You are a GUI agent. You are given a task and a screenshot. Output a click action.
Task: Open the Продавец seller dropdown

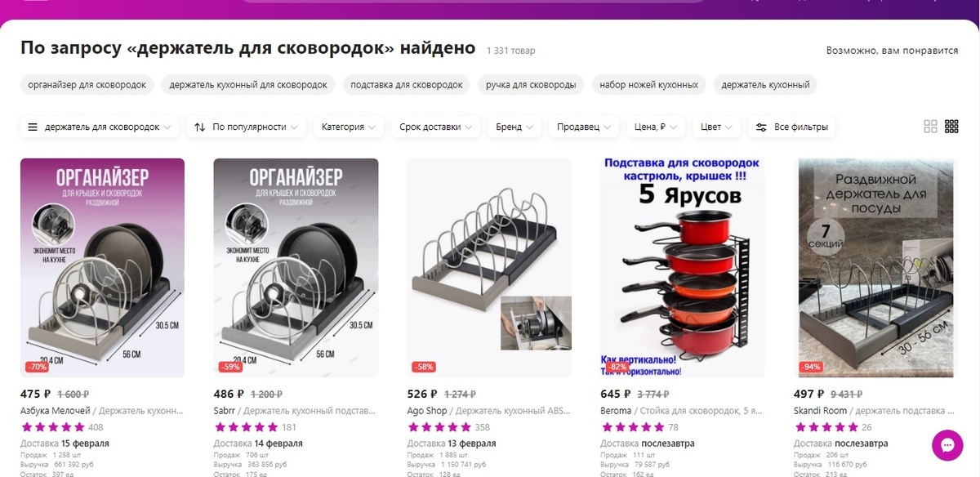click(585, 127)
